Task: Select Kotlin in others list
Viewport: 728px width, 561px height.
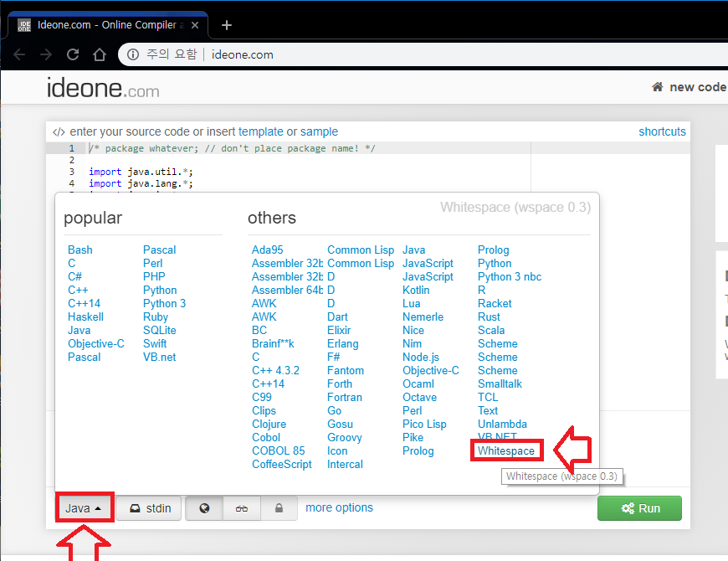Action: [416, 291]
